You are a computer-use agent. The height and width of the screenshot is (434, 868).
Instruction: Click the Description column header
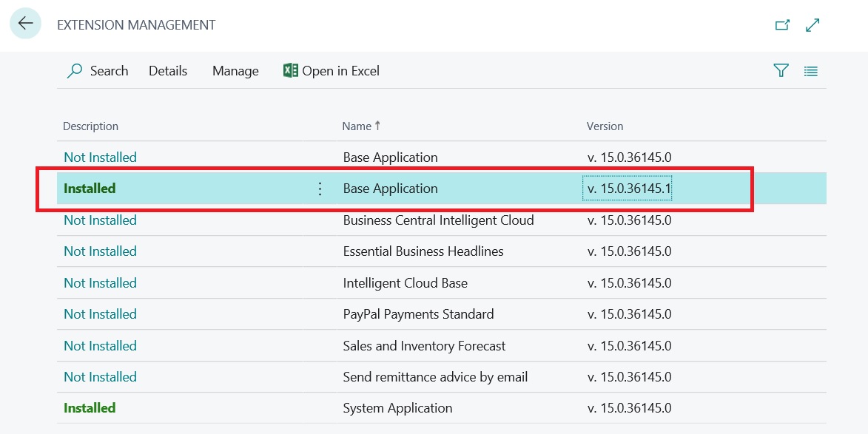tap(90, 126)
